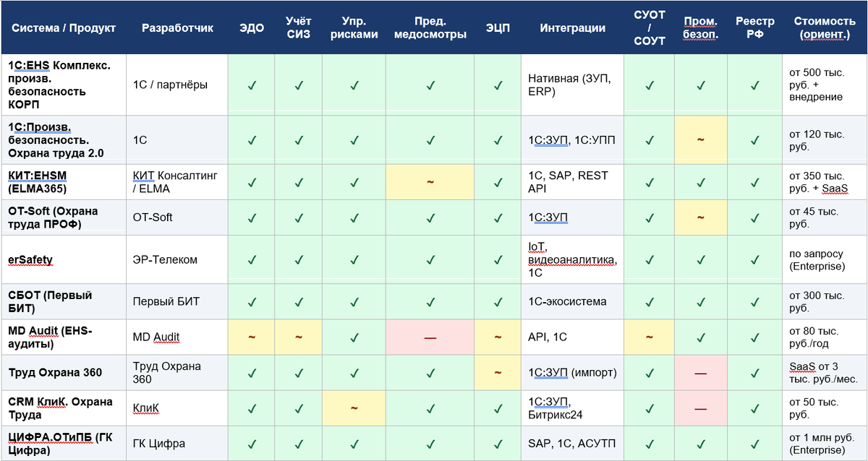Select the '1С:ЗУП, Битрикс24' integrations cell
The width and height of the screenshot is (868, 461).
coord(572,408)
